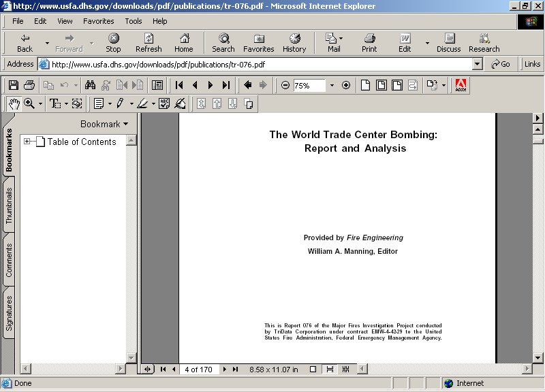This screenshot has width=545, height=392.
Task: Open the Favorites menu
Action: [x=98, y=21]
